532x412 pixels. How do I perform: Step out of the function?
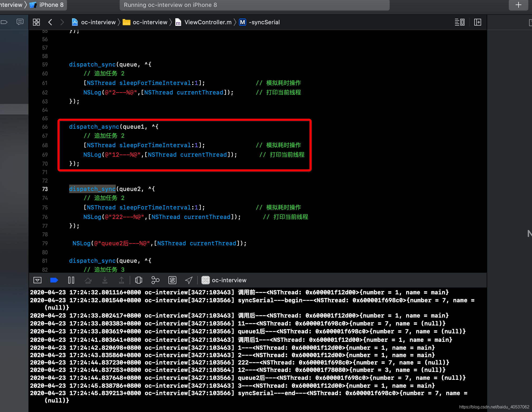(x=122, y=280)
